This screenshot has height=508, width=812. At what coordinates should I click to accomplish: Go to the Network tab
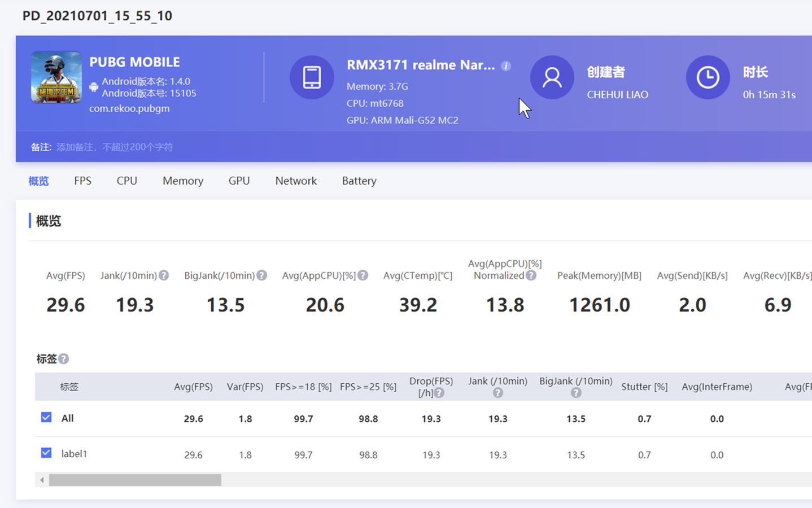coord(296,181)
